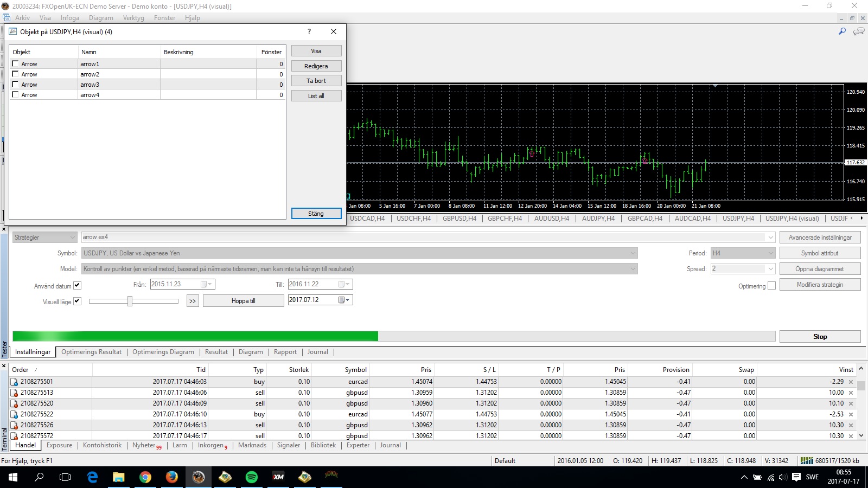The width and height of the screenshot is (868, 488).
Task: Close order 2108275520 with its x icon
Action: pyautogui.click(x=851, y=404)
